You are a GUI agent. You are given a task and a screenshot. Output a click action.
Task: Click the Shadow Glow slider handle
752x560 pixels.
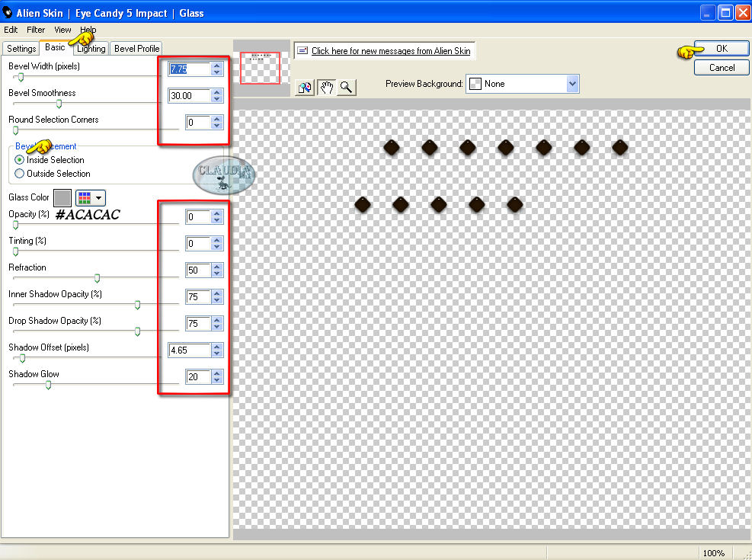[48, 385]
